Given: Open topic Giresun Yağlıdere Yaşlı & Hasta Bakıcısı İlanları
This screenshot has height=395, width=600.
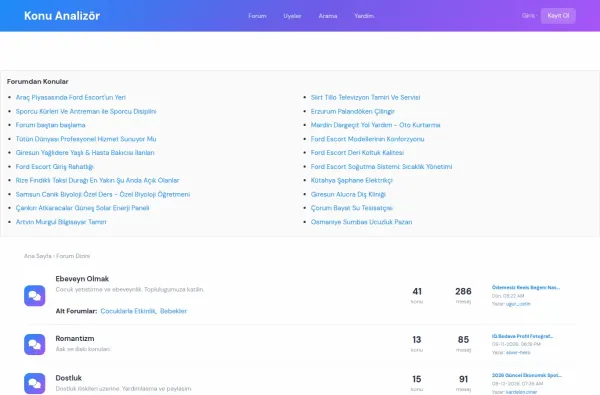Looking at the screenshot, I should tap(85, 153).
